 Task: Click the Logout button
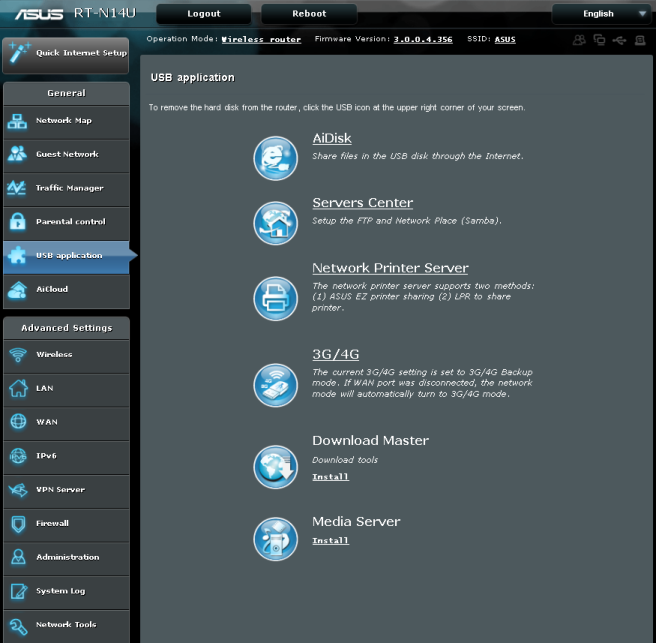(x=204, y=14)
